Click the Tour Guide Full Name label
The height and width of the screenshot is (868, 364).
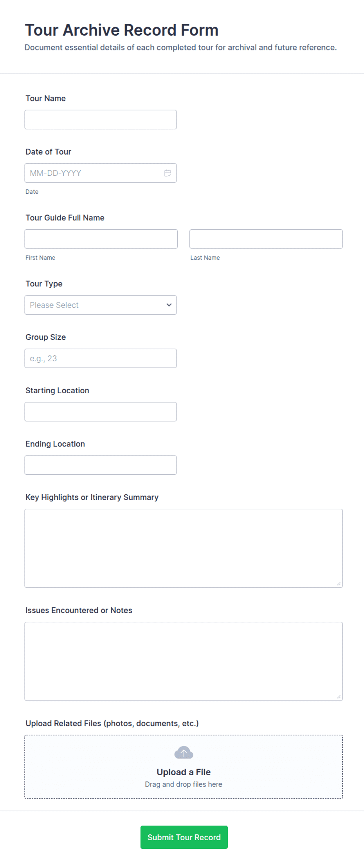pyautogui.click(x=65, y=218)
